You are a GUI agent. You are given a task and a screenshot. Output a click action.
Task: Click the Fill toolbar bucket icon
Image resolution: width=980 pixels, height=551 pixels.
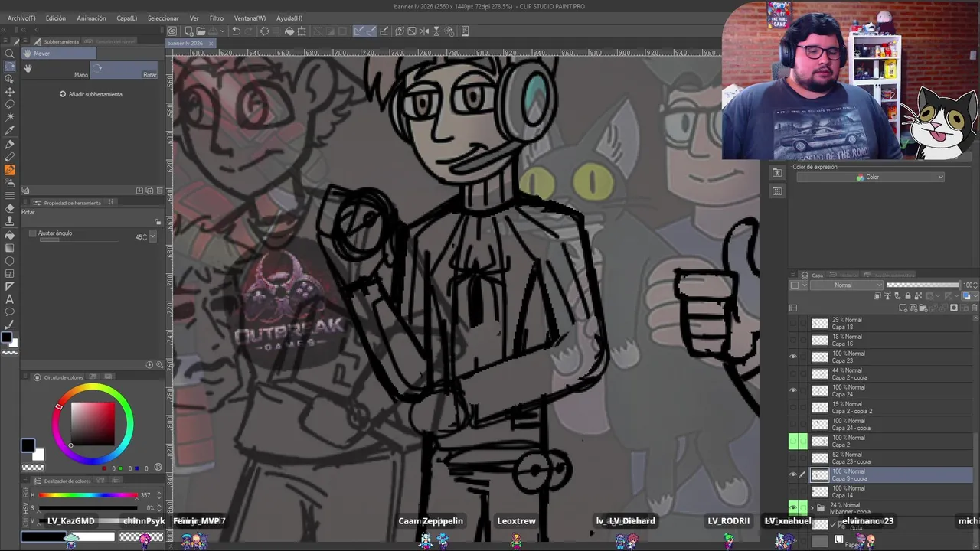289,31
